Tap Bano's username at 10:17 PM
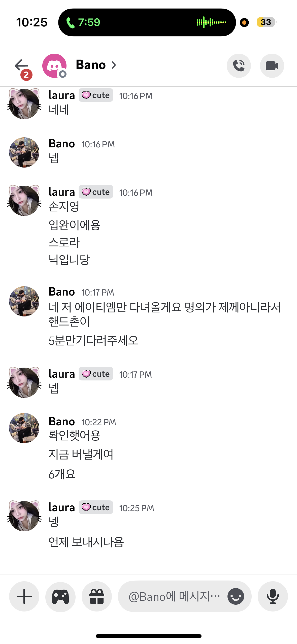 point(62,292)
